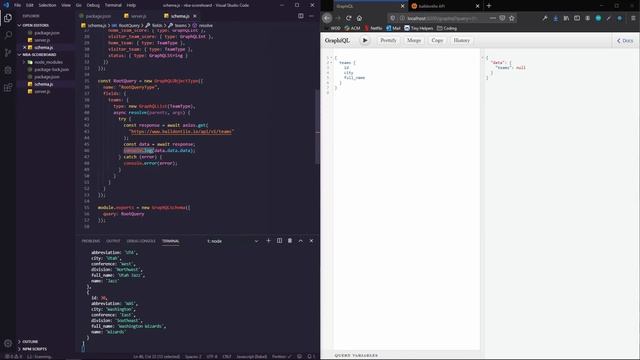Bookmark this page with star icon
Viewport: 640px width, 360px height.
click(x=512, y=18)
